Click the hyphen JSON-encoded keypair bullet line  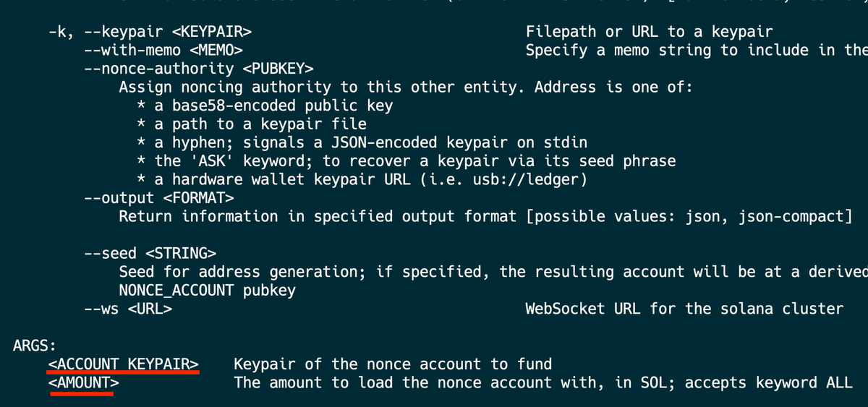[x=362, y=142]
